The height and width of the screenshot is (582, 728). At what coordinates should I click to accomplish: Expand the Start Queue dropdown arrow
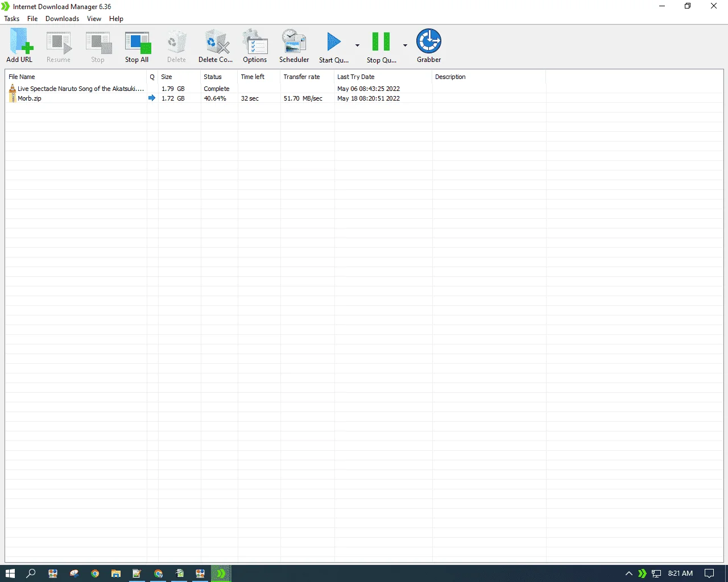click(357, 45)
